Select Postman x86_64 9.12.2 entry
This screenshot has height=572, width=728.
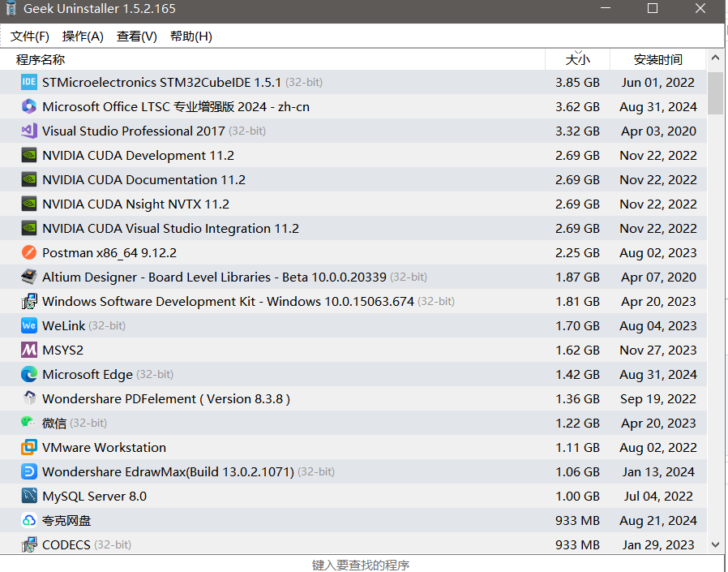[x=109, y=252]
